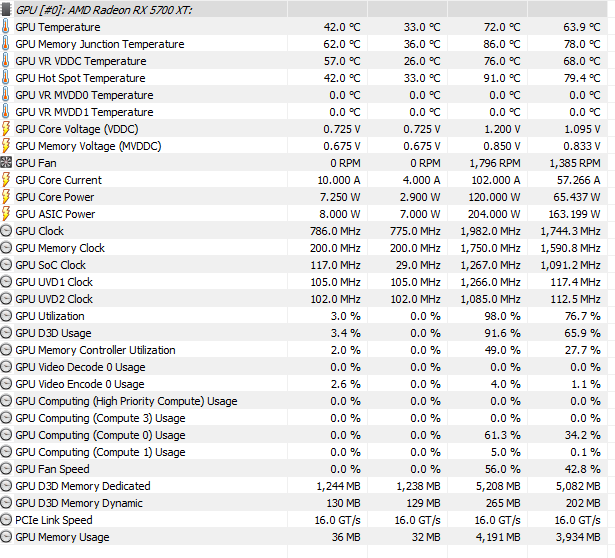This screenshot has width=615, height=558.
Task: Select the GPU SoC Clock label
Action: coord(50,265)
